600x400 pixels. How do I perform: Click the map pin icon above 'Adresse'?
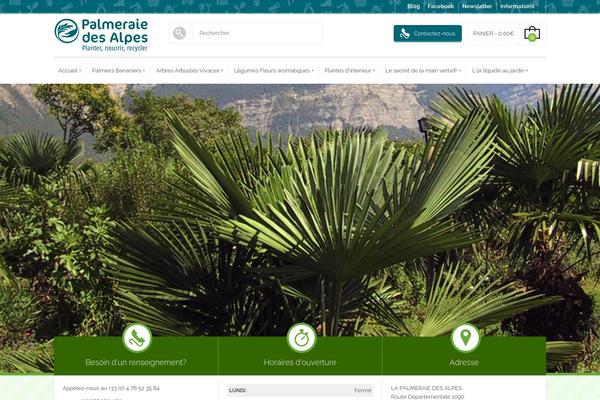[465, 338]
